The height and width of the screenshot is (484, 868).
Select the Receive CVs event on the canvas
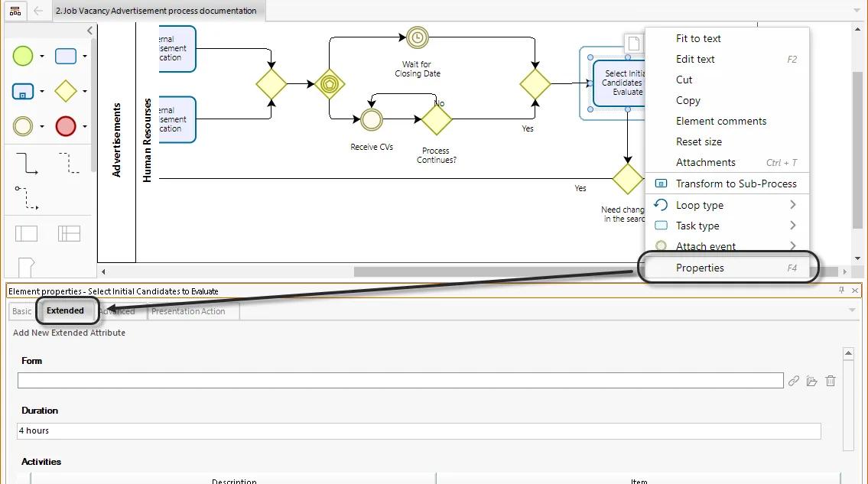pos(372,119)
